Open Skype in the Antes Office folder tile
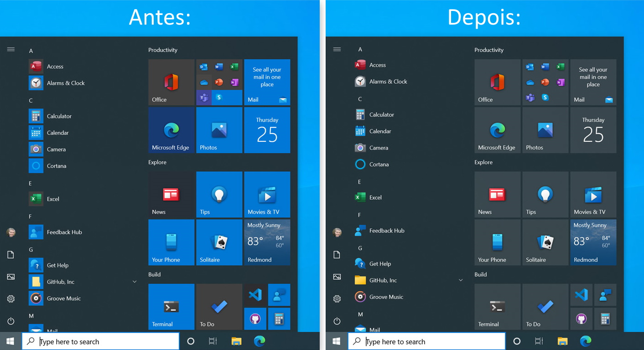The width and height of the screenshot is (644, 350). (219, 97)
